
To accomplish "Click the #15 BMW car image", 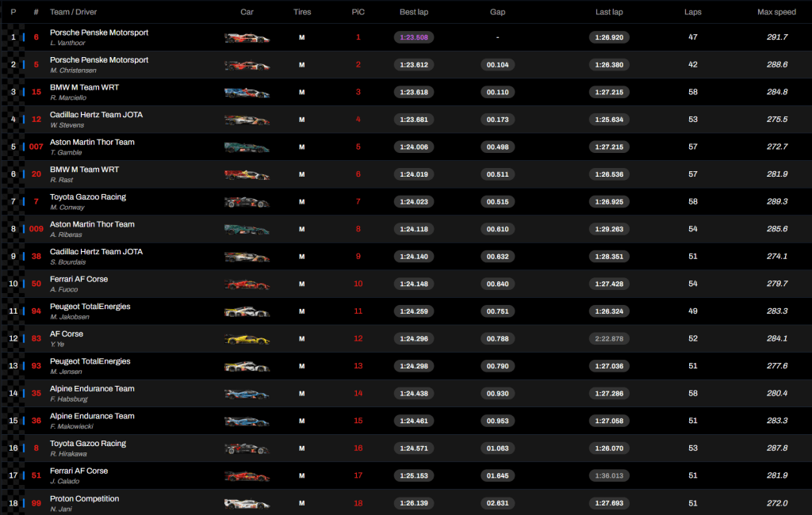I will pos(247,93).
